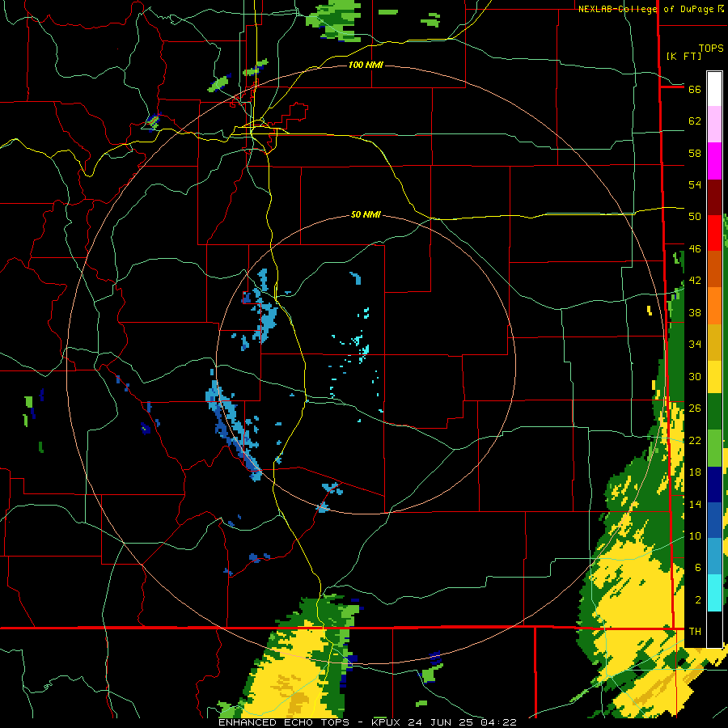Click the legend value 26

click(695, 408)
